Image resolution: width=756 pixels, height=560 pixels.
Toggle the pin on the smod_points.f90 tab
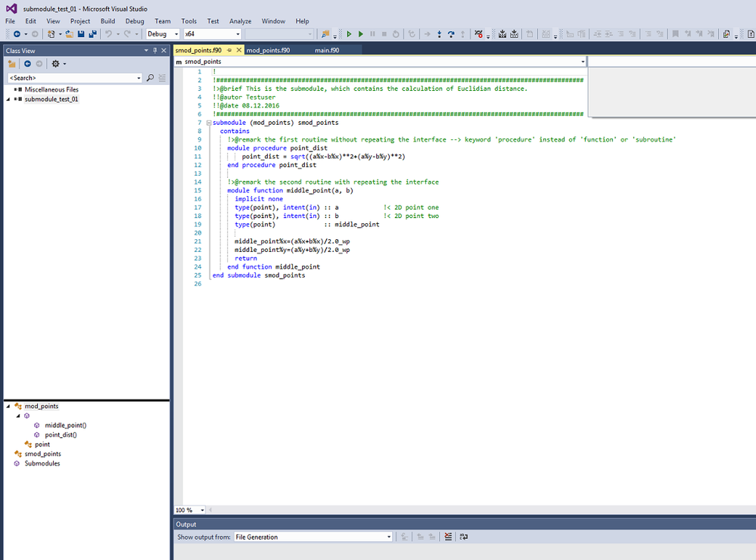(x=229, y=50)
